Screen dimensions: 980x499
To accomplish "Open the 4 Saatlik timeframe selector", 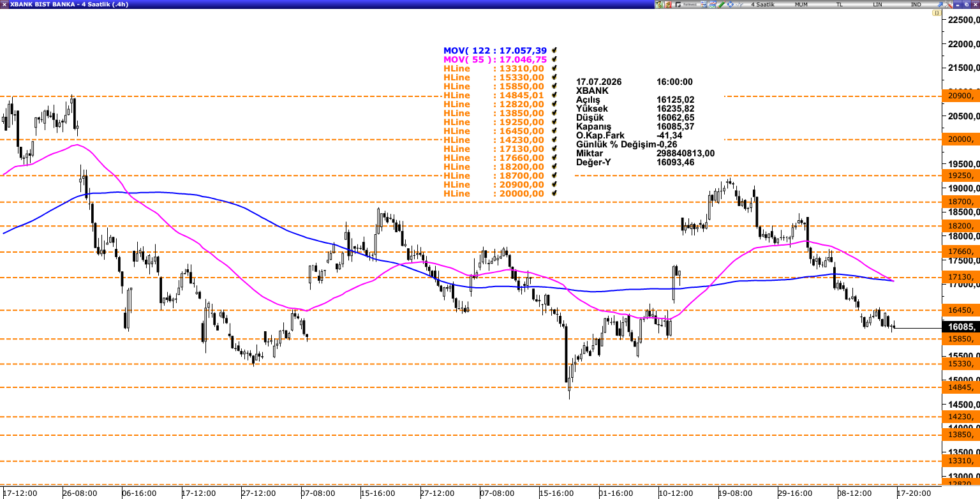I will pyautogui.click(x=762, y=4).
